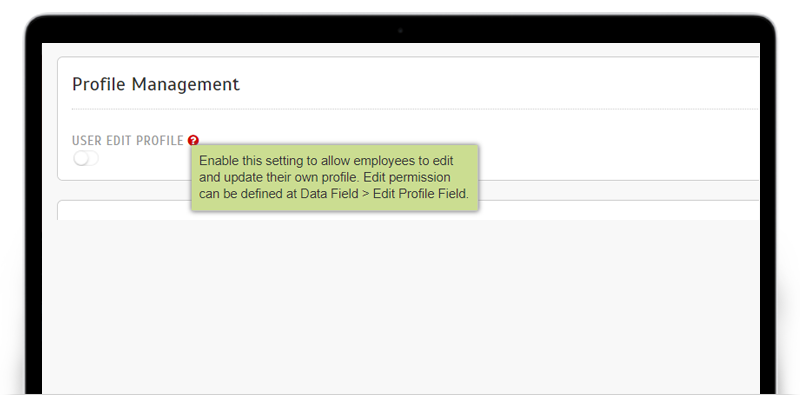800x395 pixels.
Task: Click the laptop webcam dot on the bezel
Action: coord(400,31)
